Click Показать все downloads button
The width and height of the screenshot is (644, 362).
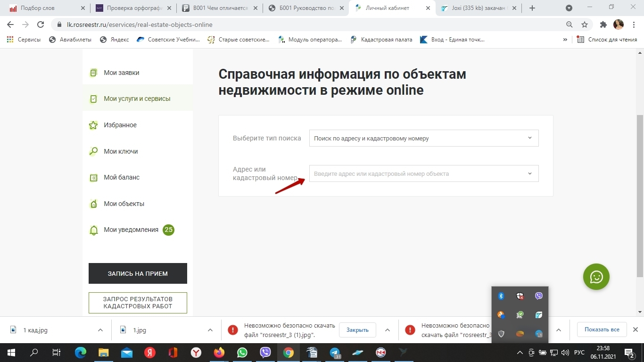(x=602, y=329)
